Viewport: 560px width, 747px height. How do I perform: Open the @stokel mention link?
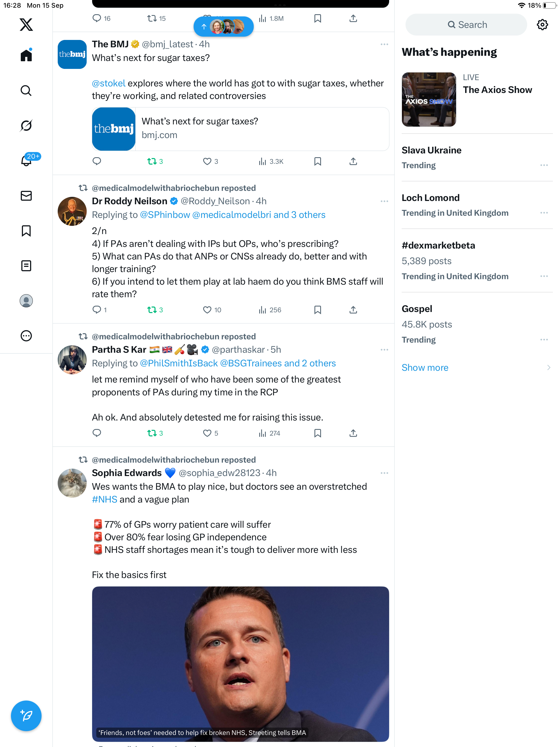click(109, 83)
